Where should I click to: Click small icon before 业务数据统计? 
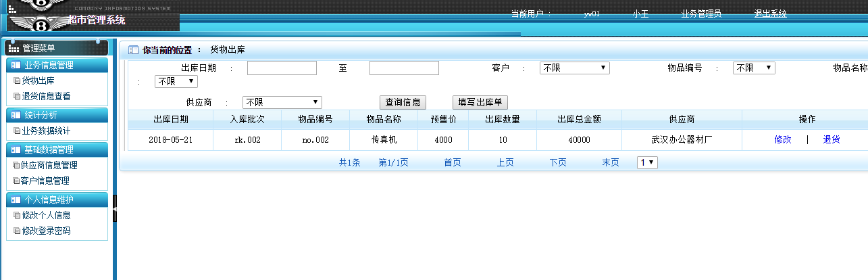[17, 131]
